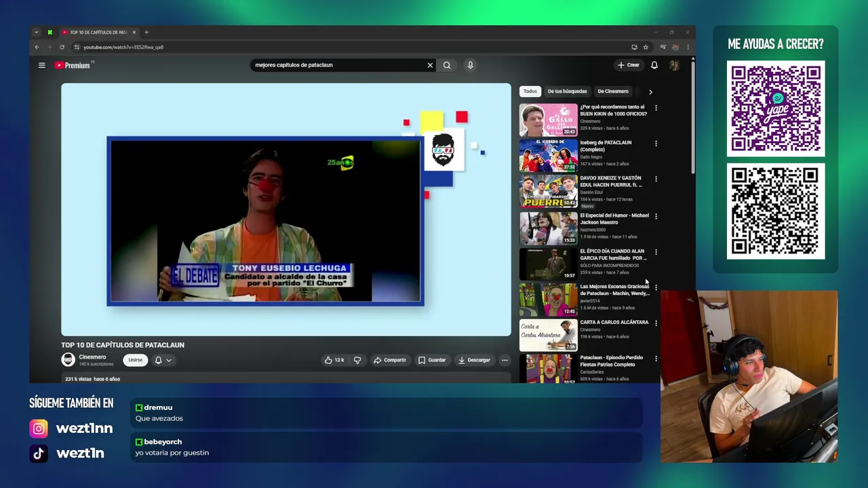This screenshot has width=868, height=488.
Task: Open options for Davoo Xeneize Puerrul video
Action: click(x=656, y=179)
